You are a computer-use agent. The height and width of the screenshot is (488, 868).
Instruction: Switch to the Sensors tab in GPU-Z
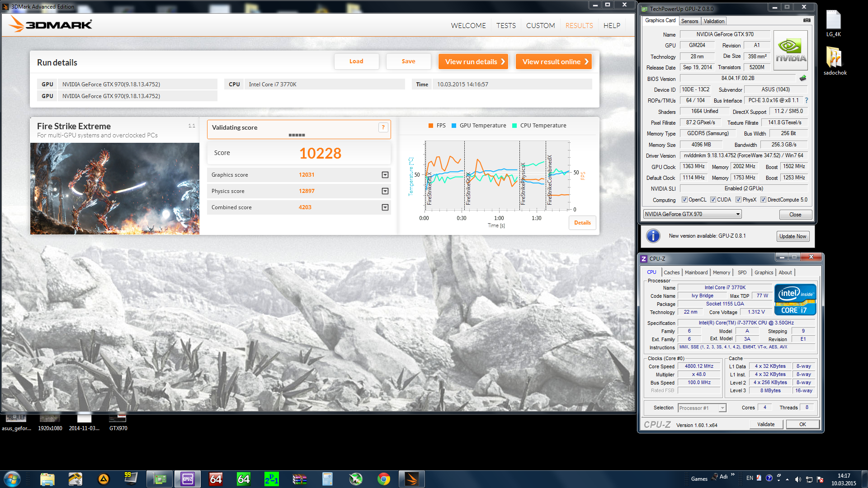coord(689,21)
